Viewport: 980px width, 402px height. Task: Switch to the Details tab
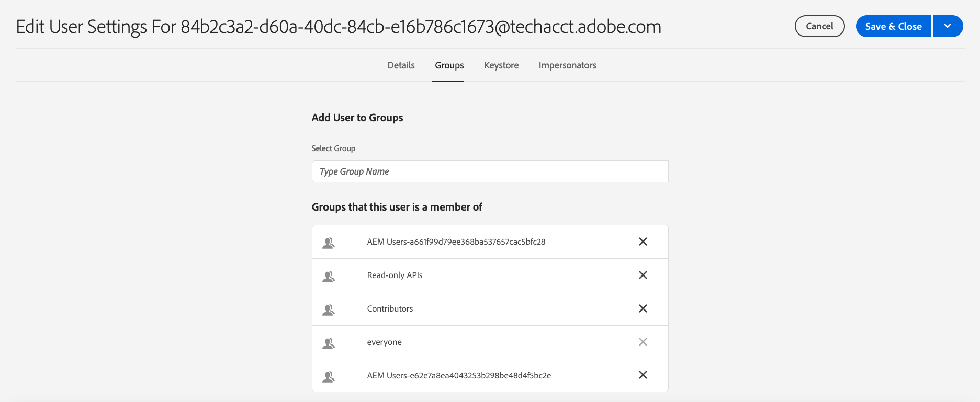401,65
